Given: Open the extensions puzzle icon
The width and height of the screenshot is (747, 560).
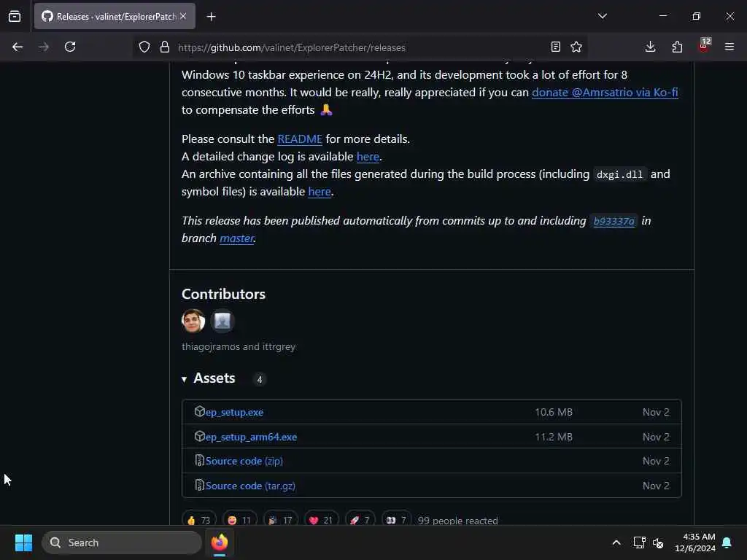Looking at the screenshot, I should point(677,47).
